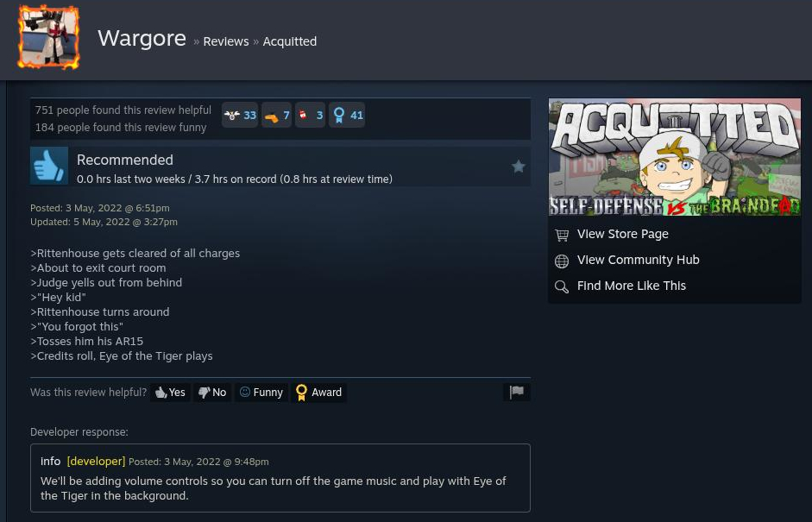Open the info developer profile link
Screen dimensions: 812x522
50,461
